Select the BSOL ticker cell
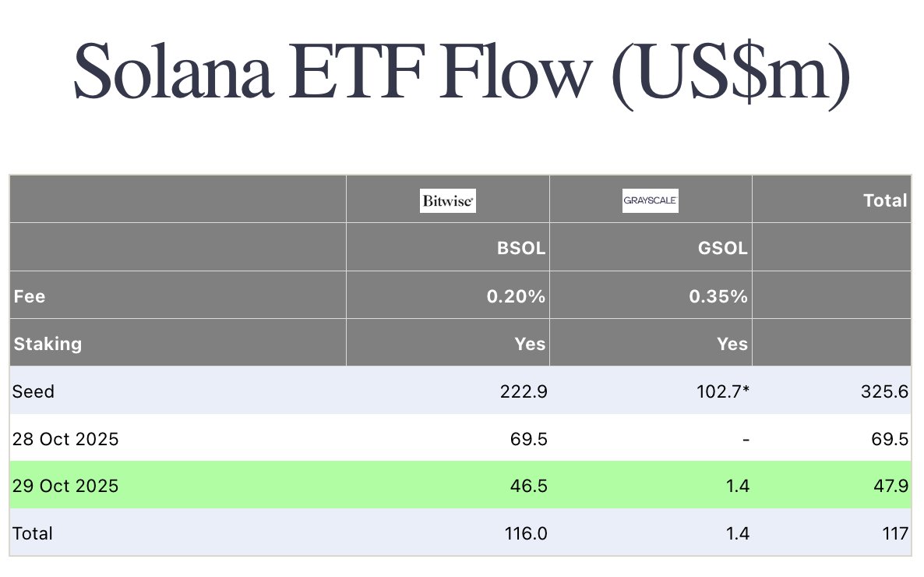This screenshot has width=924, height=577. (521, 249)
